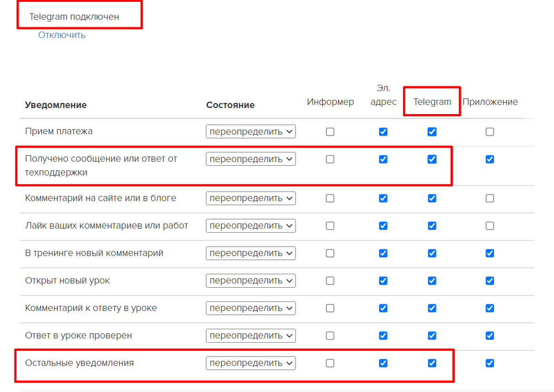Uncheck Telegram for Ответ в уроке проверен
554x392 pixels.
point(432,335)
